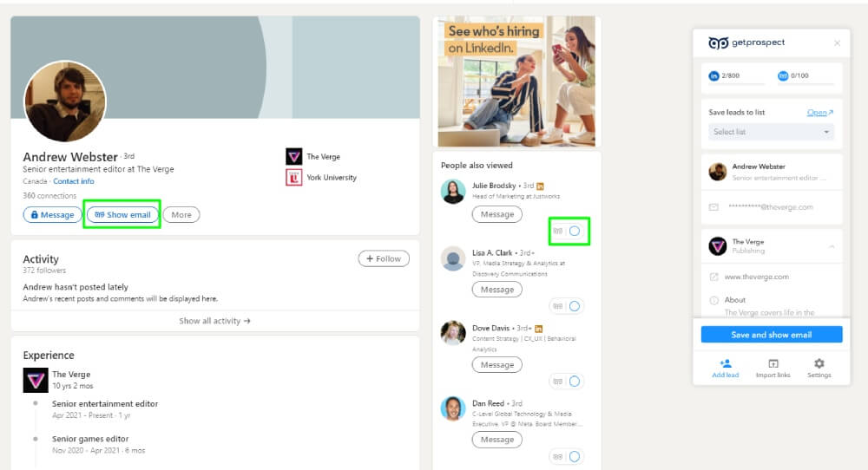Click Dan Reed's name link
The image size is (868, 470).
click(488, 403)
